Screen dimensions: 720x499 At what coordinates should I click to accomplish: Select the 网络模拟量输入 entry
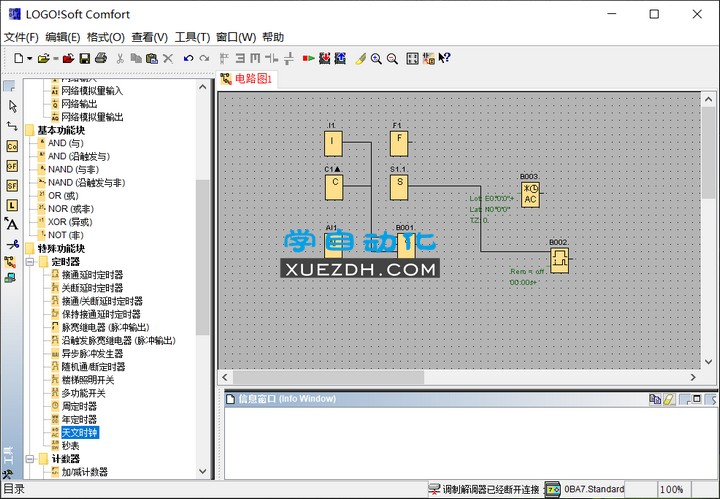point(92,91)
